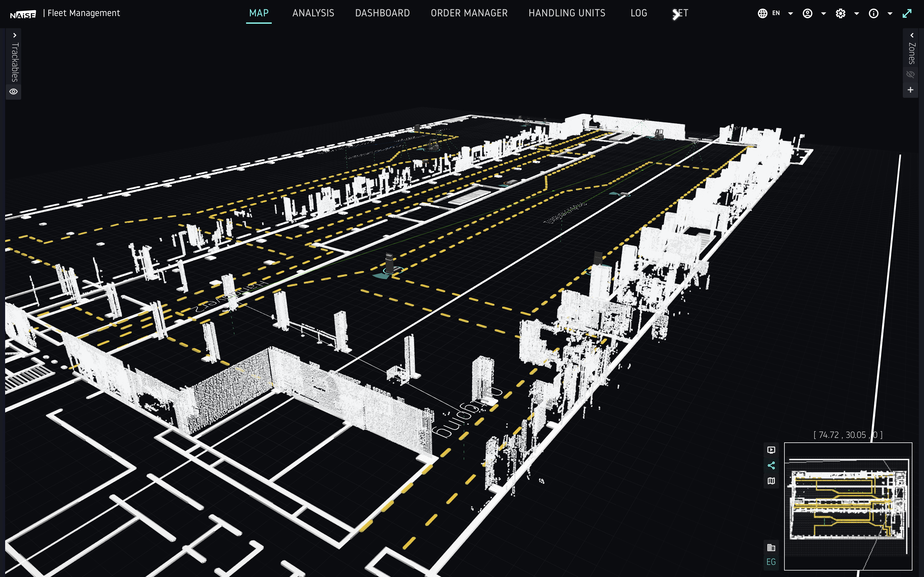Open the ORDER MANAGER tab
The height and width of the screenshot is (577, 924).
click(x=469, y=13)
